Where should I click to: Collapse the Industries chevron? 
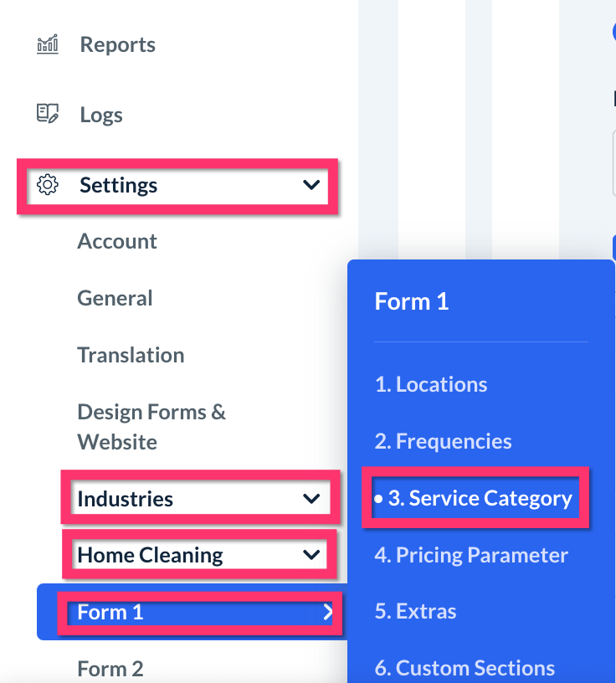[x=311, y=499]
